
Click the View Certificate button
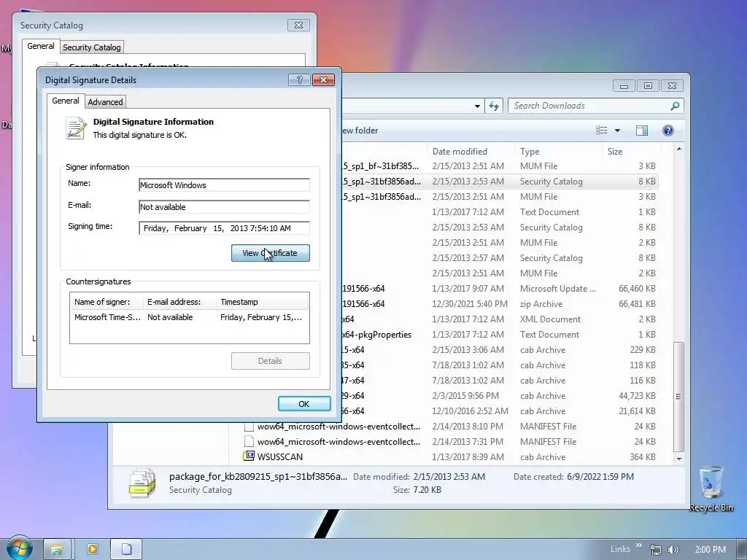(x=270, y=253)
